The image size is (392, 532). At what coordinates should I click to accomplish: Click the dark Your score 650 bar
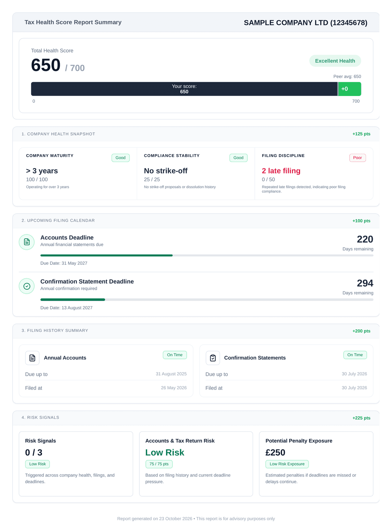click(184, 89)
